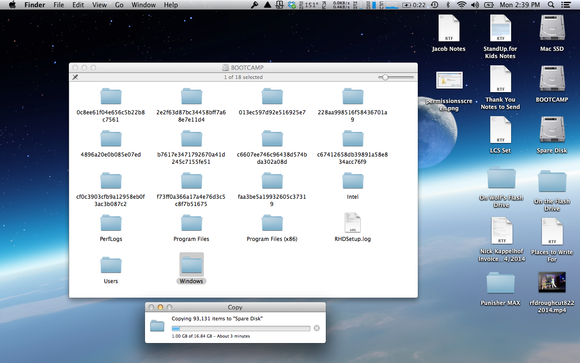Click the copy status text 1.00 GB of 16.84 GB
Viewport: 580px width, 363px height.
coord(211,336)
